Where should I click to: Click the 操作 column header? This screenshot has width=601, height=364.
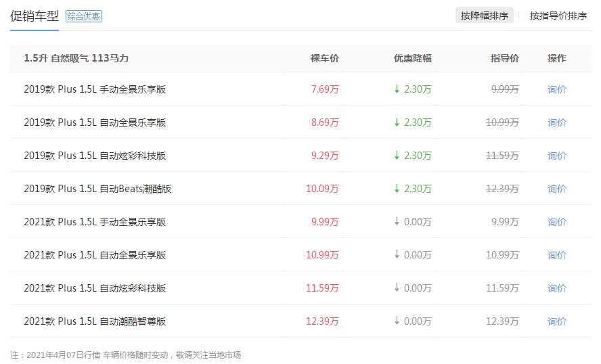556,58
